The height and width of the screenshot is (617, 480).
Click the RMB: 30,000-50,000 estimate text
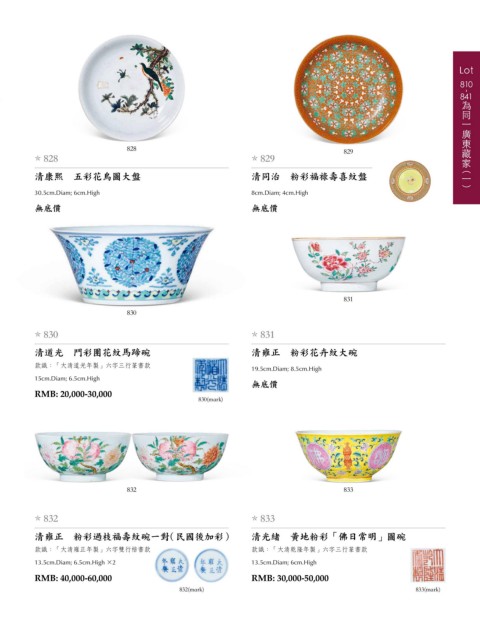[x=290, y=578]
